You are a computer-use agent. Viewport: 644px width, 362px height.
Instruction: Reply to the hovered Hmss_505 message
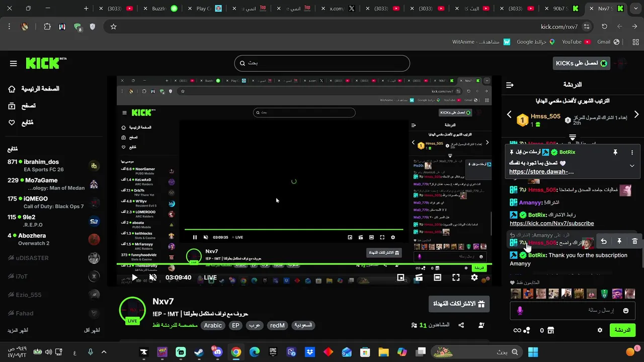[x=604, y=241]
